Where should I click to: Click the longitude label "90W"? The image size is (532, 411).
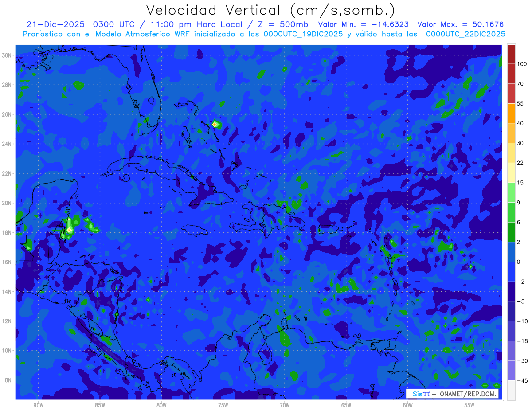click(38, 405)
